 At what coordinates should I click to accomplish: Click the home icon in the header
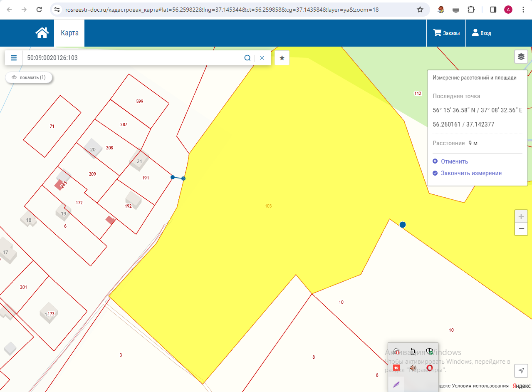click(42, 33)
